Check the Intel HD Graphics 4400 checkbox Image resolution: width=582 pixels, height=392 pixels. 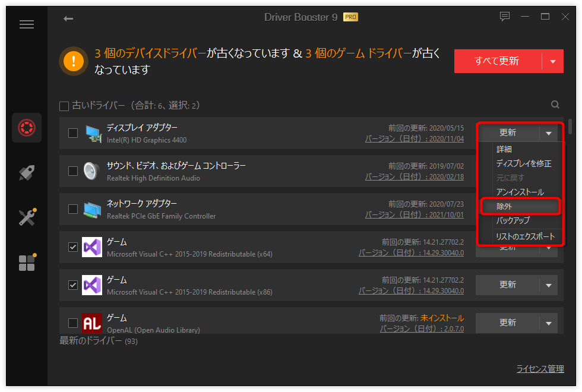pyautogui.click(x=73, y=133)
